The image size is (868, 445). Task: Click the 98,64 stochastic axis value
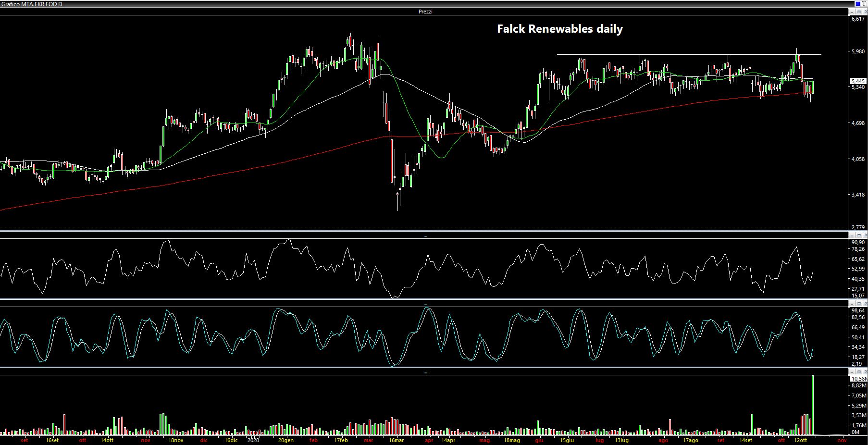(x=857, y=311)
